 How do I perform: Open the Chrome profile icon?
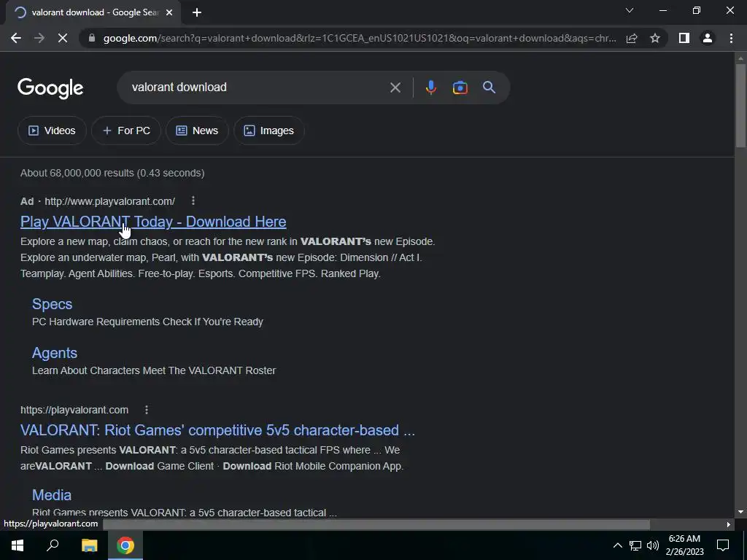pos(708,38)
